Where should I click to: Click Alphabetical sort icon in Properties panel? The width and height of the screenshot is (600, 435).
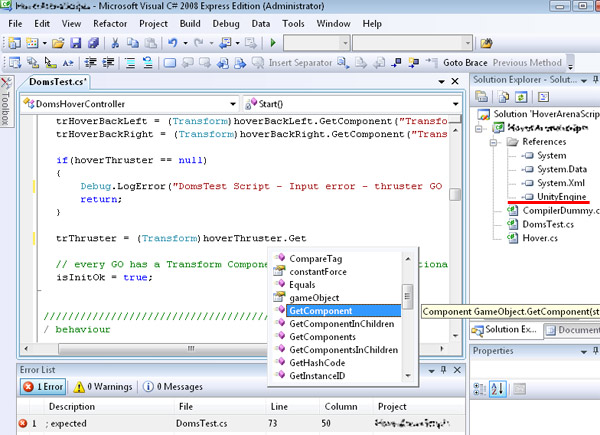(x=498, y=389)
